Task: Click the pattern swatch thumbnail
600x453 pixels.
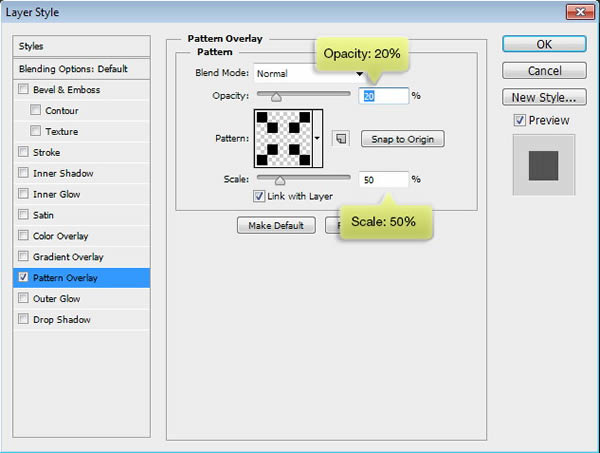Action: pos(284,139)
